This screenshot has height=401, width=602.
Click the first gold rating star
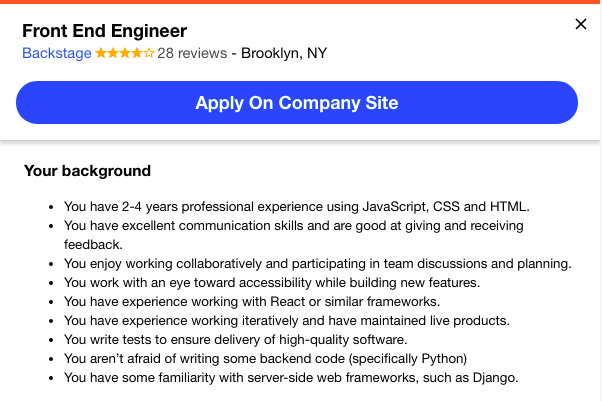pos(101,53)
